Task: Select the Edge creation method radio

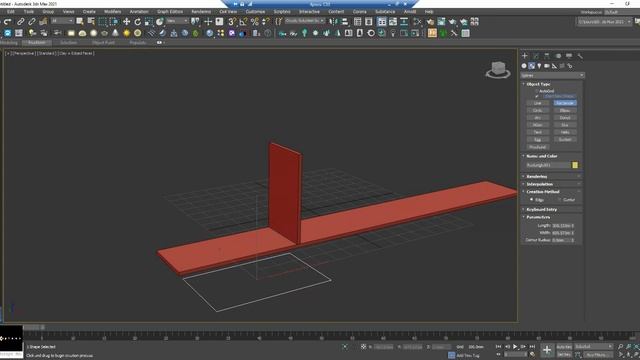Action: pyautogui.click(x=531, y=200)
